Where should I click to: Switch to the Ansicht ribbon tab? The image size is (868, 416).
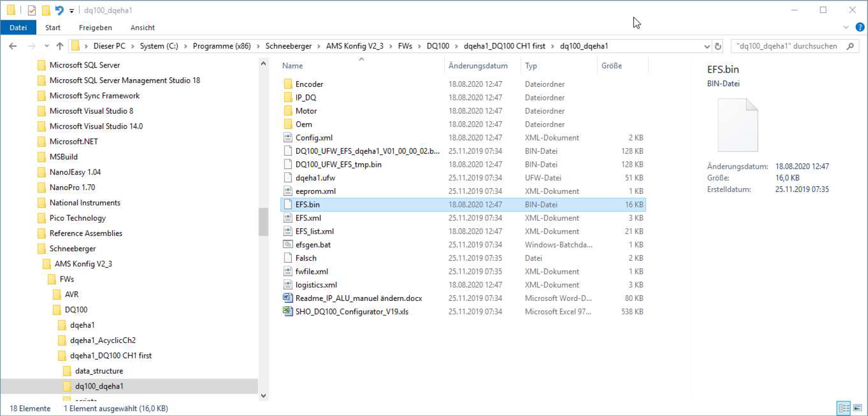[142, 27]
